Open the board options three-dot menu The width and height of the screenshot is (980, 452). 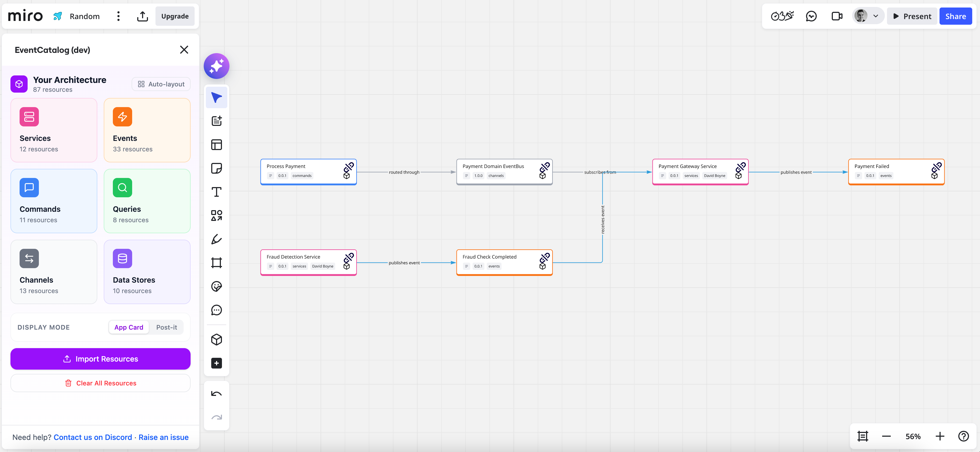118,16
